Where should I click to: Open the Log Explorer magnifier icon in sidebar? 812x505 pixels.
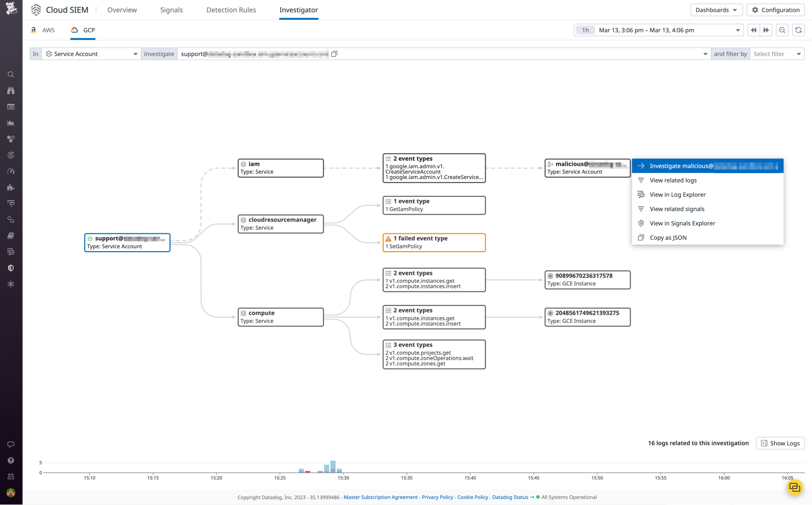pos(11,252)
